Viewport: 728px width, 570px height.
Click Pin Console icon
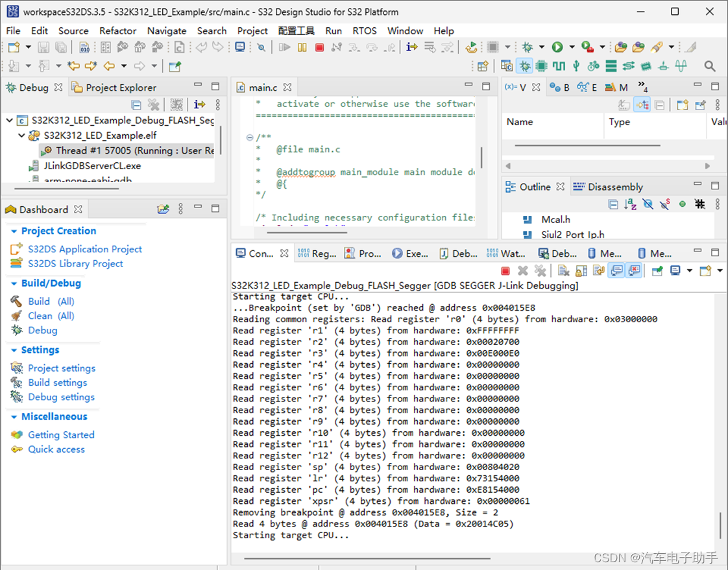click(x=657, y=270)
